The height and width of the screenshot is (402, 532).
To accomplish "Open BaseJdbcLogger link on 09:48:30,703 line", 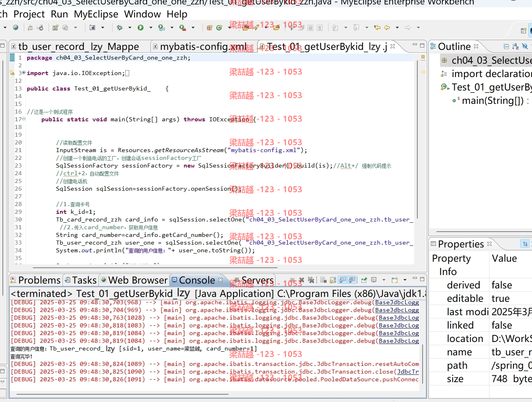I will coord(397,302).
